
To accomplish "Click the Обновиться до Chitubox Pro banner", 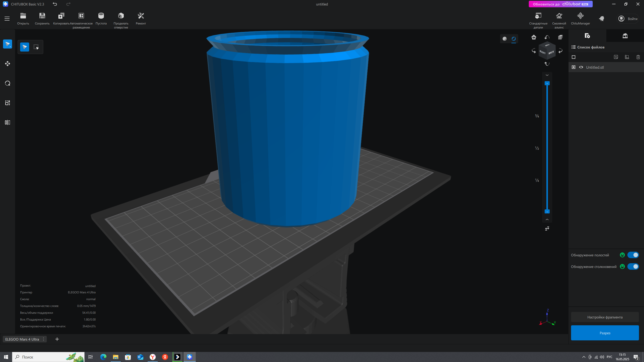I will 560,4.
